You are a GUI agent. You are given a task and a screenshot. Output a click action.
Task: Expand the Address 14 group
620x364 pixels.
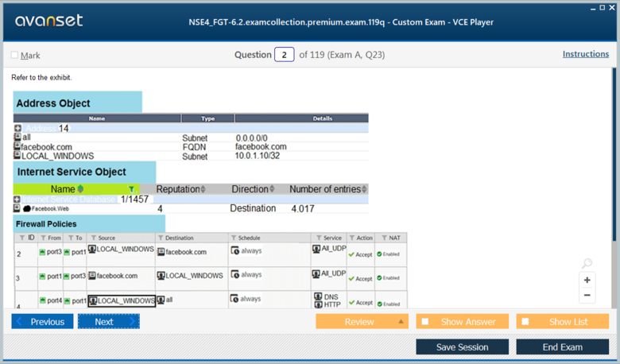click(x=17, y=128)
